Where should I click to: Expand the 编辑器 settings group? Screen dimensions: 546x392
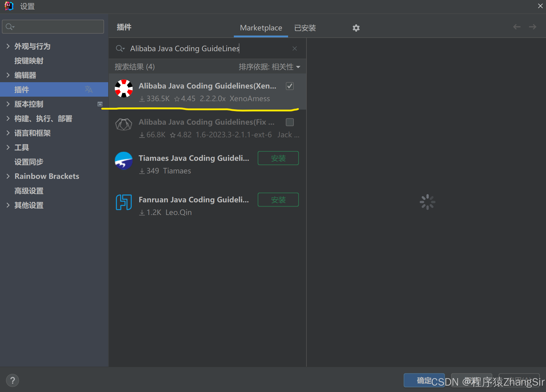point(8,75)
